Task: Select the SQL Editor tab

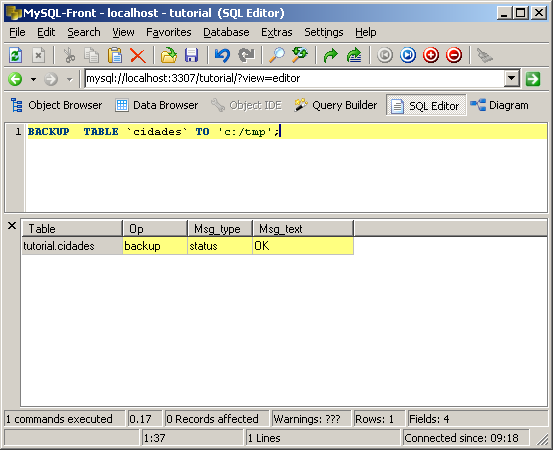Action: point(426,105)
